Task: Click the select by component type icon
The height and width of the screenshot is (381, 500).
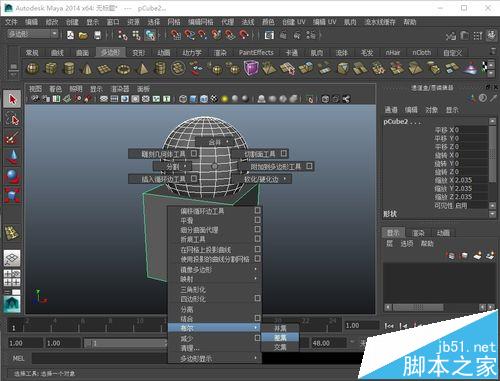Action: pos(150,35)
